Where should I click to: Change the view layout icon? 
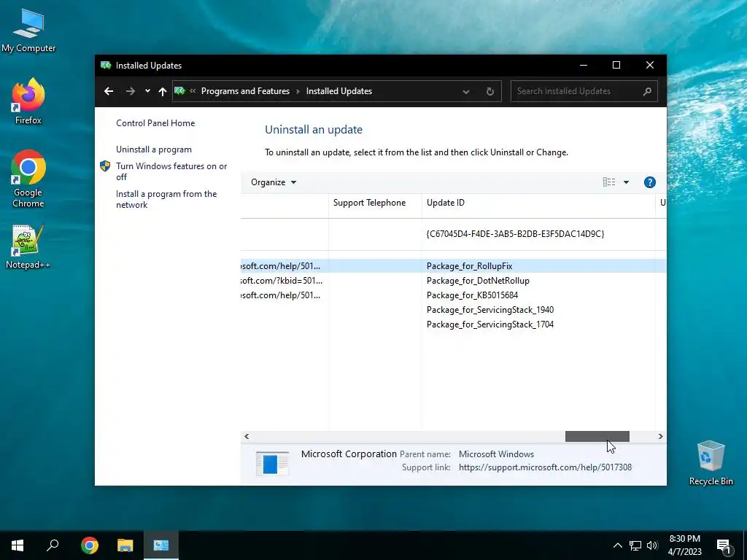(609, 182)
